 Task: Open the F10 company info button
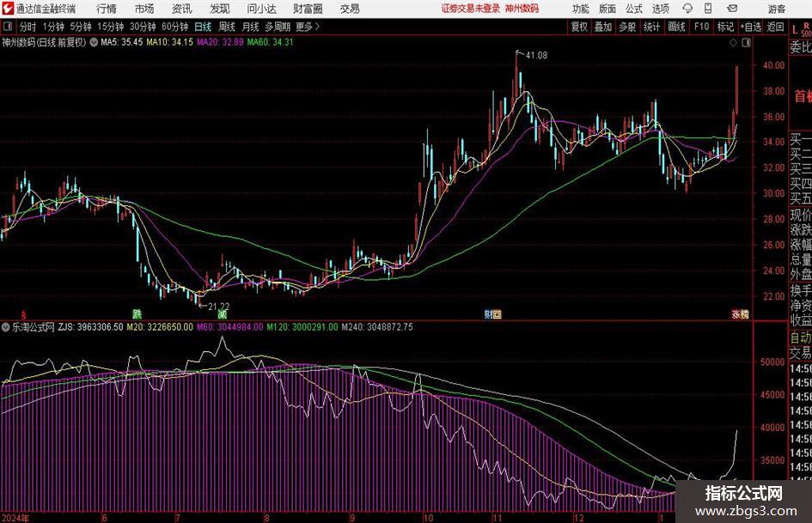click(x=701, y=27)
